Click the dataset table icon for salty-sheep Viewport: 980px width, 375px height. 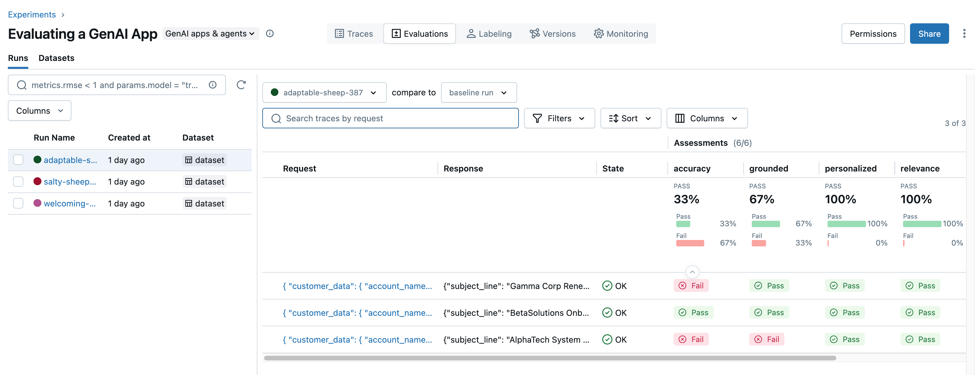(188, 182)
